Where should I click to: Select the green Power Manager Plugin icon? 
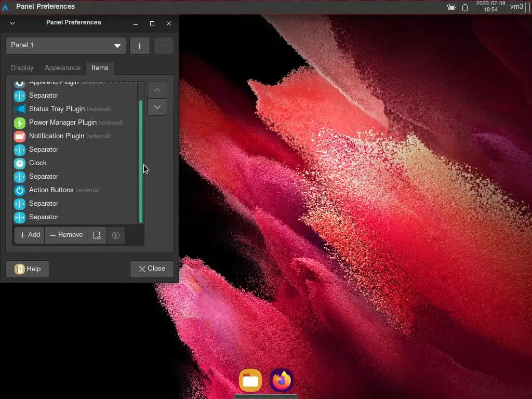[20, 123]
